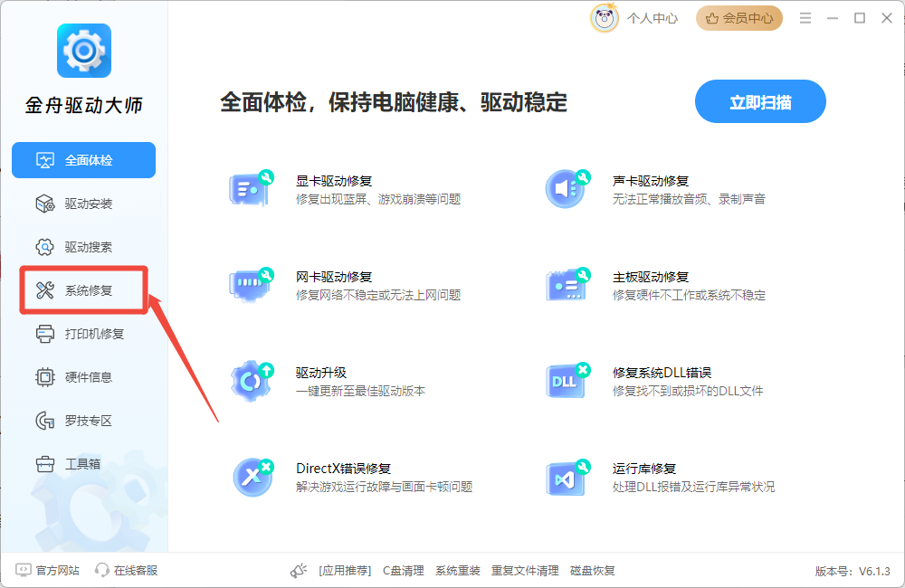
Task: Click description 修复出现蓝屏、游戏崩溃等问题
Action: pyautogui.click(x=378, y=199)
